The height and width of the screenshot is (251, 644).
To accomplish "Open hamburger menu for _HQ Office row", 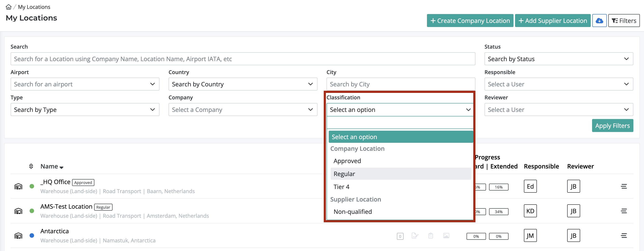I will pyautogui.click(x=624, y=186).
